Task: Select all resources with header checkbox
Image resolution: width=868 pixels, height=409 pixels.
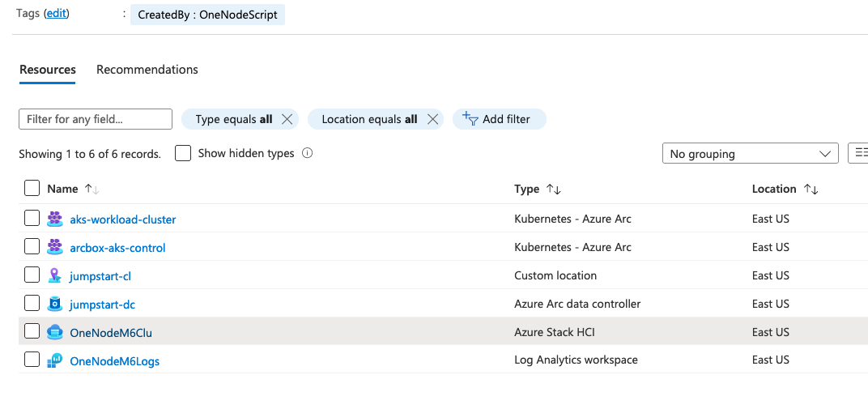Action: (32, 188)
